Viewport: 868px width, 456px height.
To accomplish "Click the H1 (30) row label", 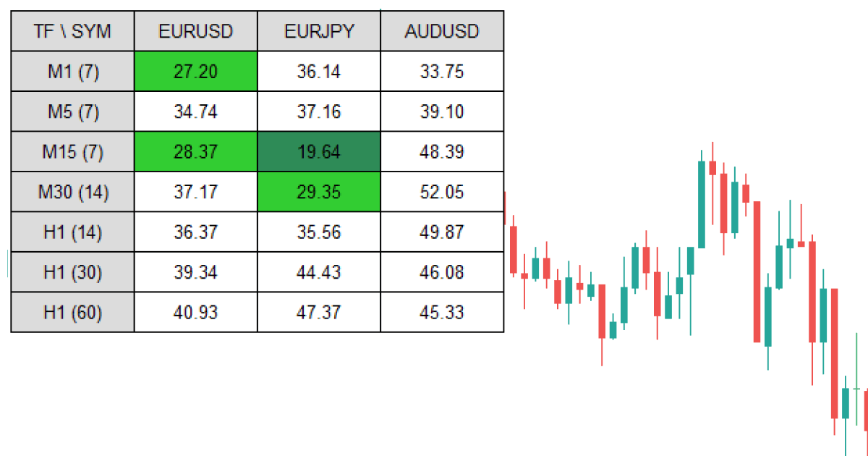I will tap(72, 273).
